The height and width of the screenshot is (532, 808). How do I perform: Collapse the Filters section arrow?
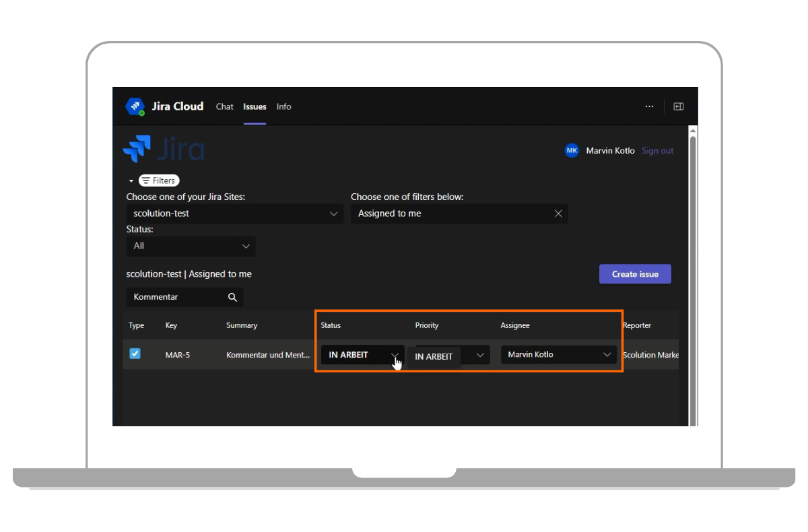pos(131,181)
